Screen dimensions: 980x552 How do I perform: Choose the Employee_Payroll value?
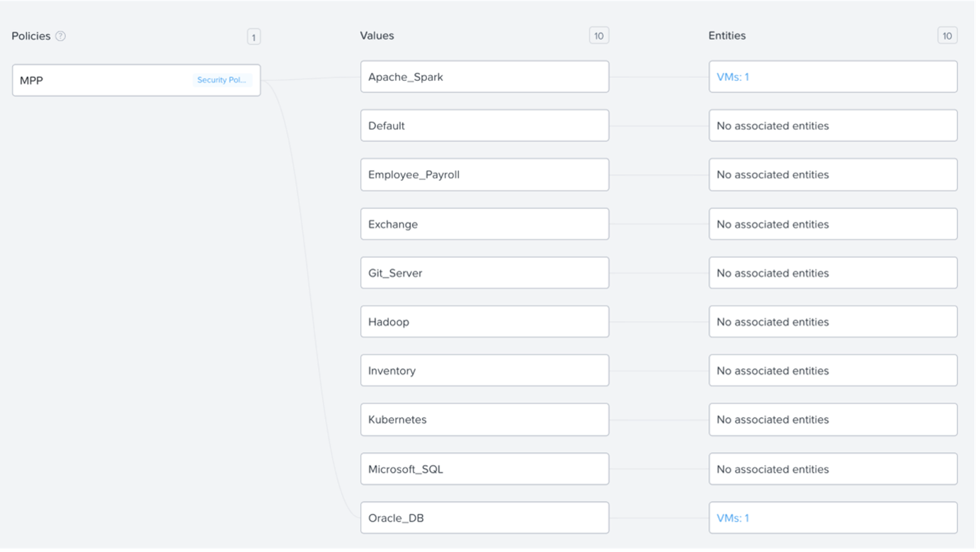(484, 174)
